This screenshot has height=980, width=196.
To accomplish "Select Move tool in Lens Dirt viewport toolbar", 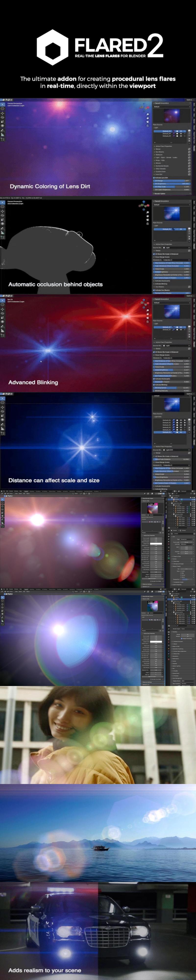I will (x=3, y=113).
